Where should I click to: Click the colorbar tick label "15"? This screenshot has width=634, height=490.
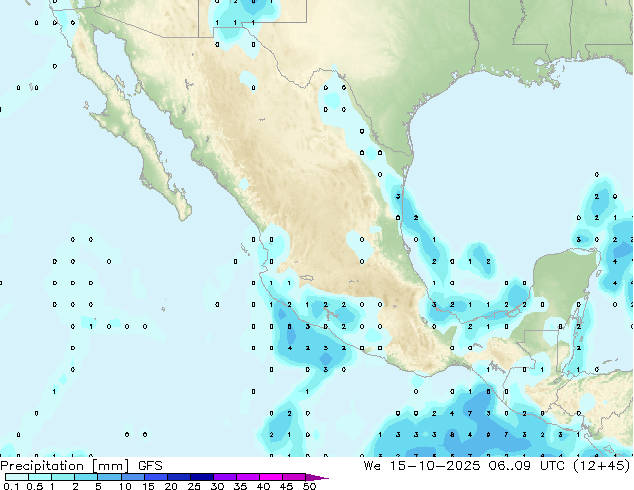coord(148,486)
